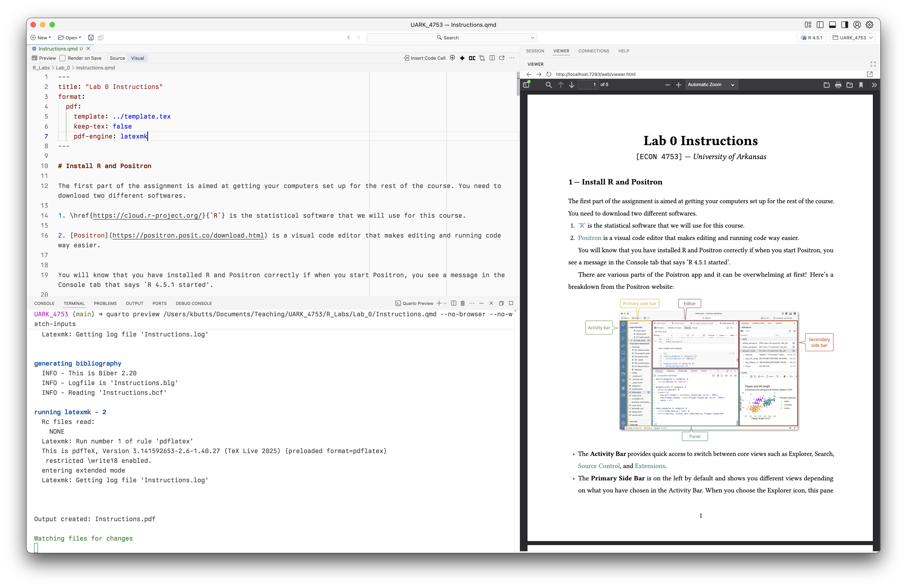Enable Render on Save checkbox
Screen dimensions: 907x588
(x=63, y=58)
